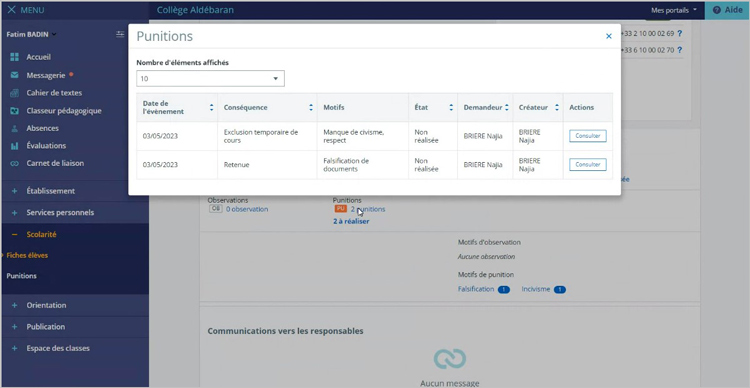Open Nombre d'éléments affichés dropdown
The height and width of the screenshot is (388, 750).
coord(210,78)
